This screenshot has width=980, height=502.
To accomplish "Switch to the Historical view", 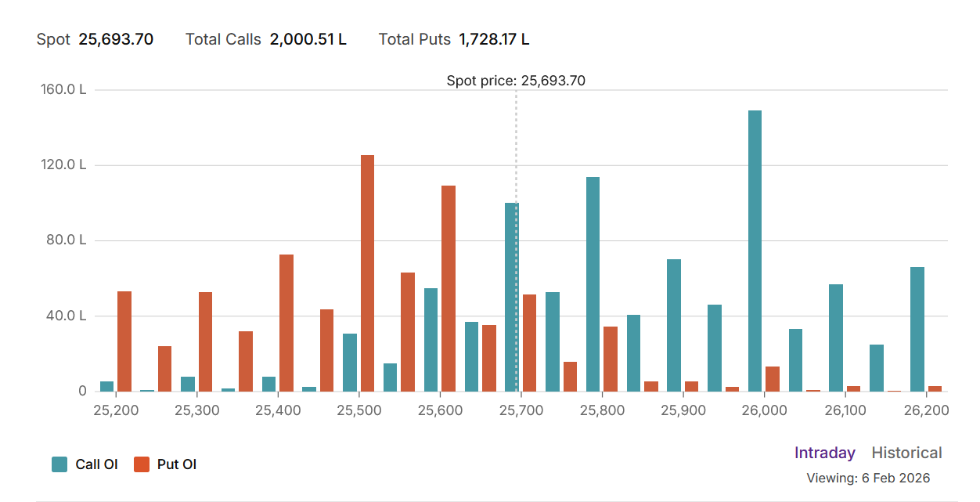I will point(906,453).
